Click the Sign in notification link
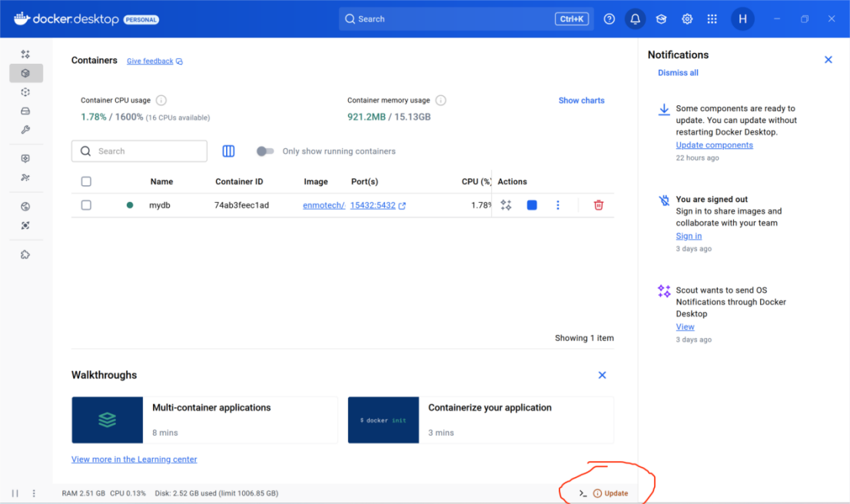The height and width of the screenshot is (504, 850). point(689,236)
